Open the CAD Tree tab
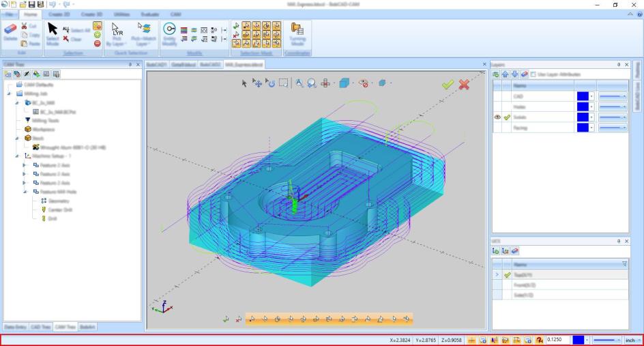The width and height of the screenshot is (644, 346). 41,327
